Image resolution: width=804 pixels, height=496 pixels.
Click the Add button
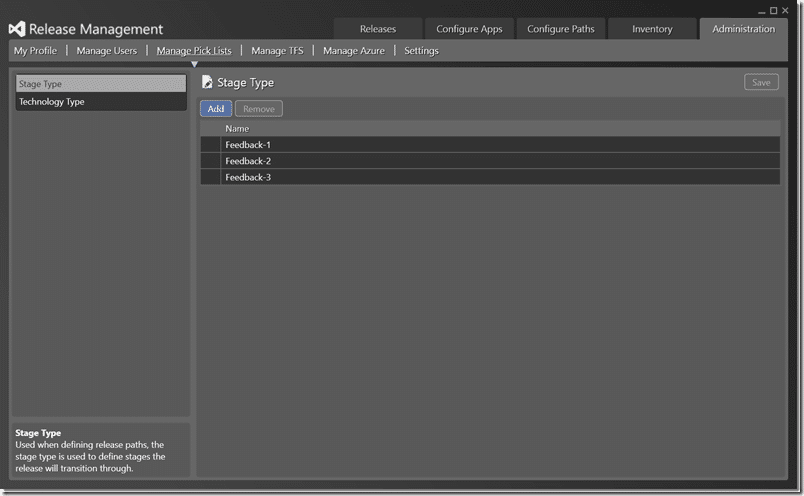click(216, 109)
